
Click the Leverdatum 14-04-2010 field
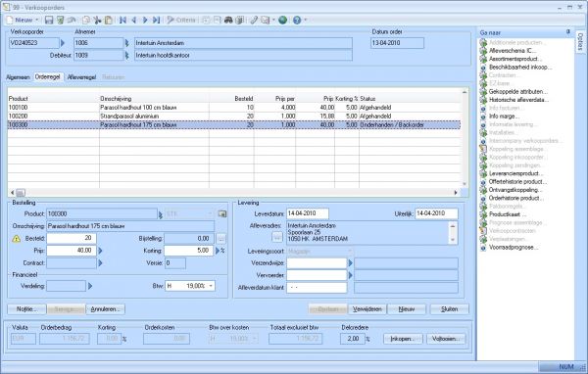tap(308, 213)
